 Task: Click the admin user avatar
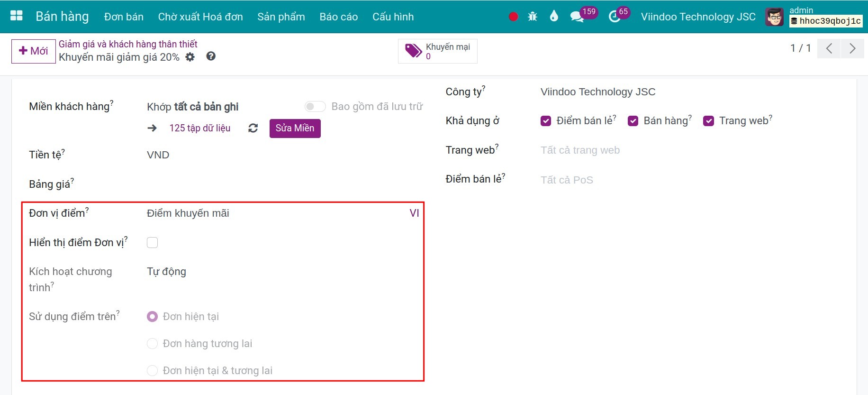coord(775,17)
